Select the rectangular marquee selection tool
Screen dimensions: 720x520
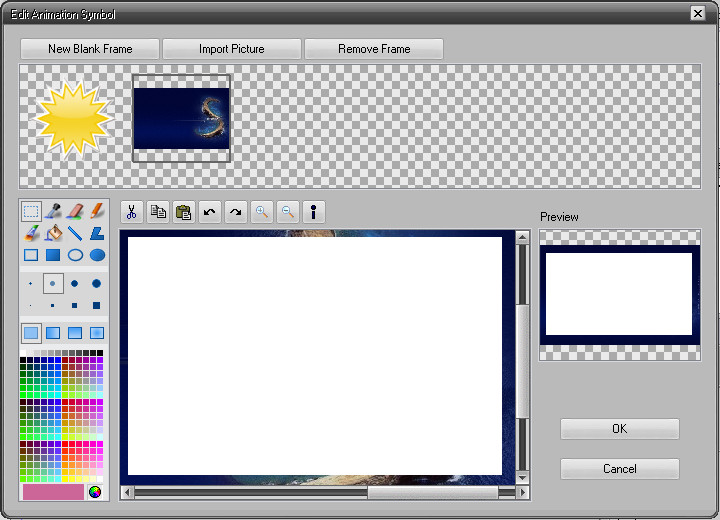click(x=31, y=211)
